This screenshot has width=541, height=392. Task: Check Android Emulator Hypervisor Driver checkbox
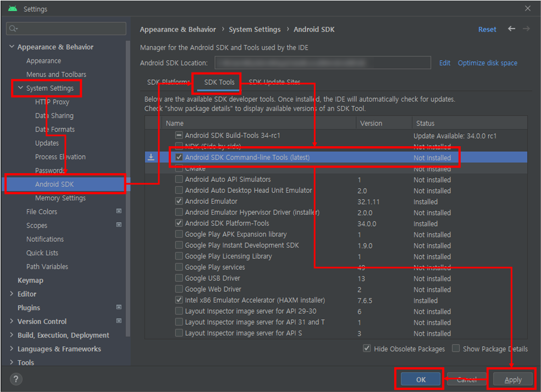coord(179,212)
